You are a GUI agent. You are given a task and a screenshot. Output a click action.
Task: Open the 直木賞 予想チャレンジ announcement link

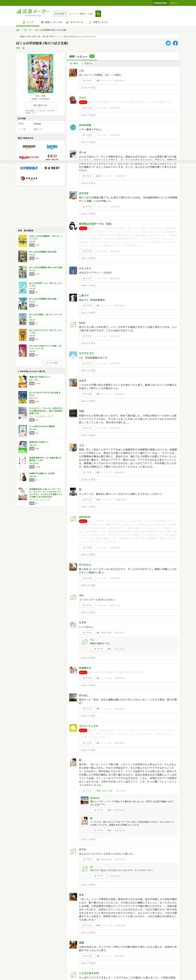coord(58,37)
